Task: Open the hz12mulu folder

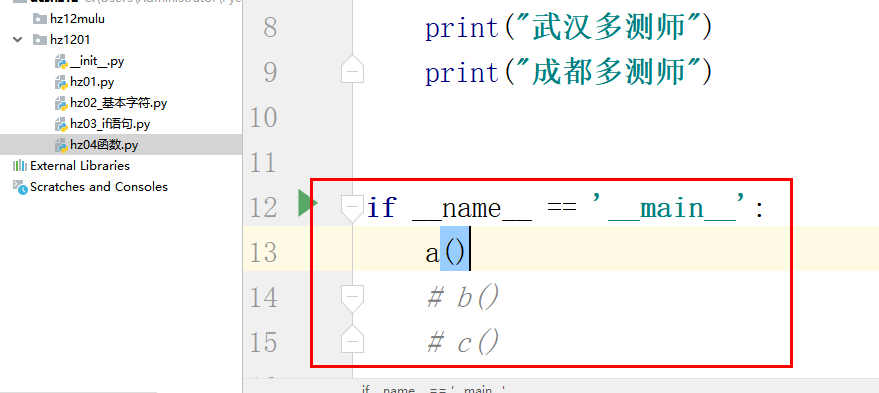Action: [77, 19]
